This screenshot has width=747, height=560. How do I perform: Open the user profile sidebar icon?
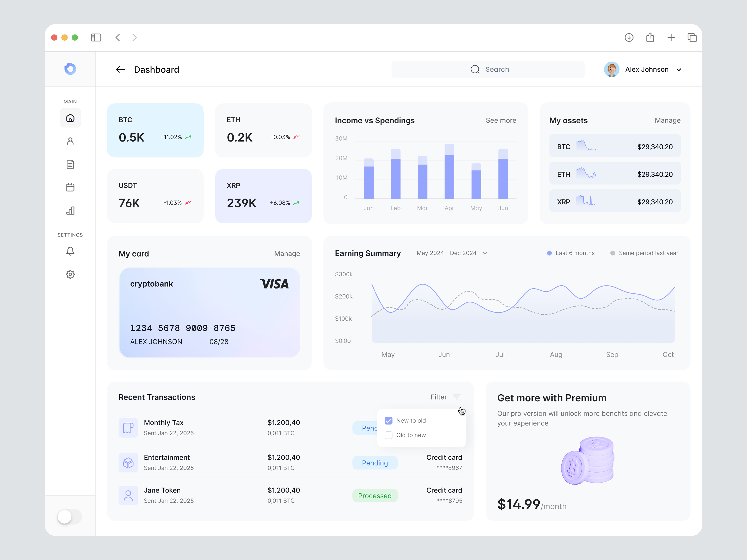[x=70, y=141]
